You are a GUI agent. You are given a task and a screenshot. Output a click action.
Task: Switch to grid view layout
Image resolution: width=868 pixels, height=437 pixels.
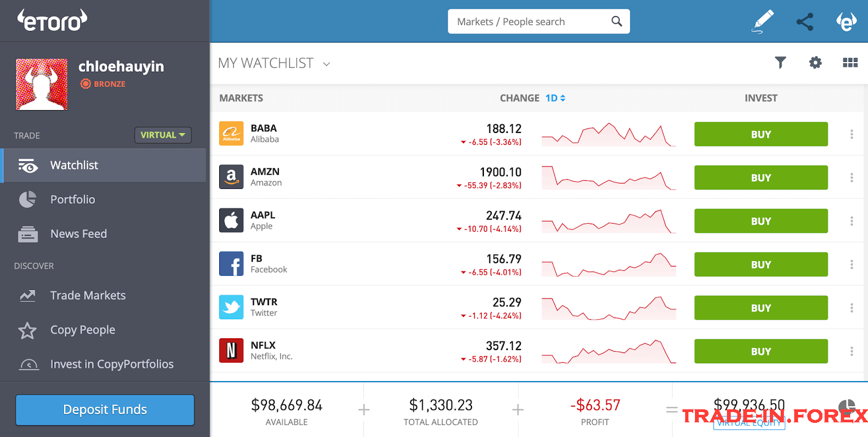850,63
